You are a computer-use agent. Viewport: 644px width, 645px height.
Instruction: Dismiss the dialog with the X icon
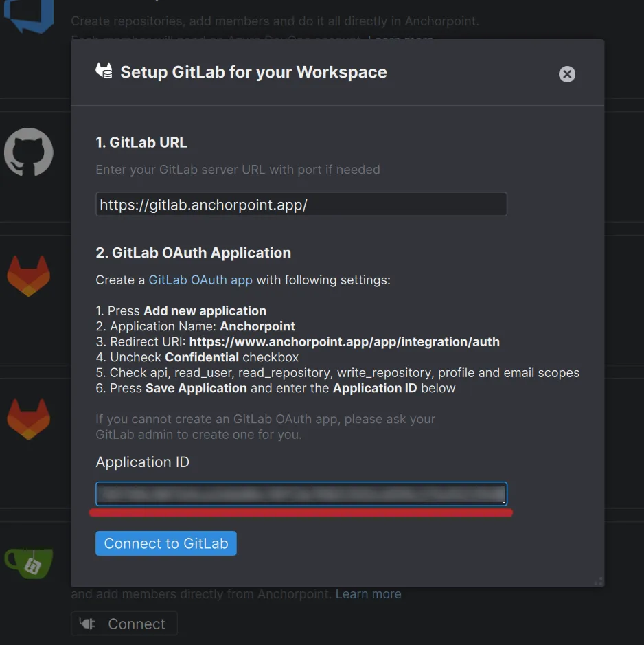(x=566, y=74)
